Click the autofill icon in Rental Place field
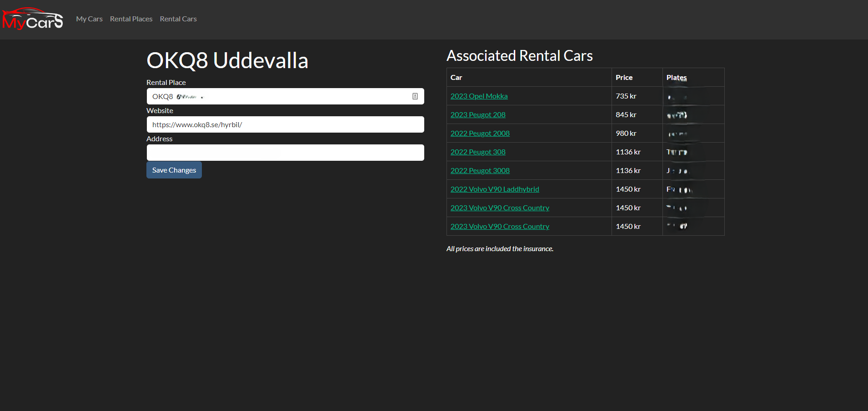 [415, 96]
